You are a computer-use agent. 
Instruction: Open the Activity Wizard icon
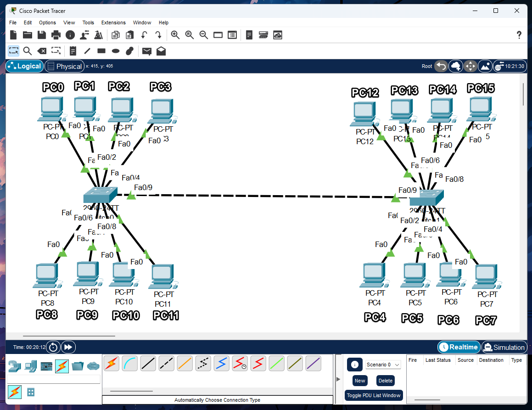tap(84, 35)
